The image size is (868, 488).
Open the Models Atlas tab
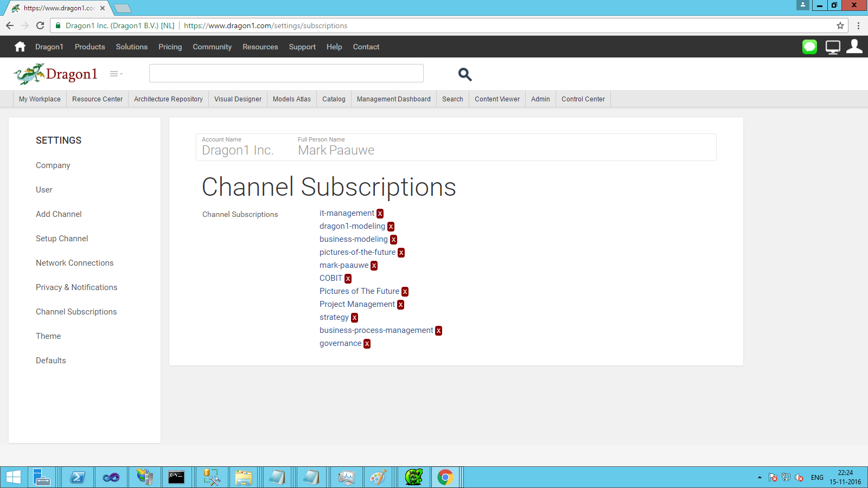point(292,99)
